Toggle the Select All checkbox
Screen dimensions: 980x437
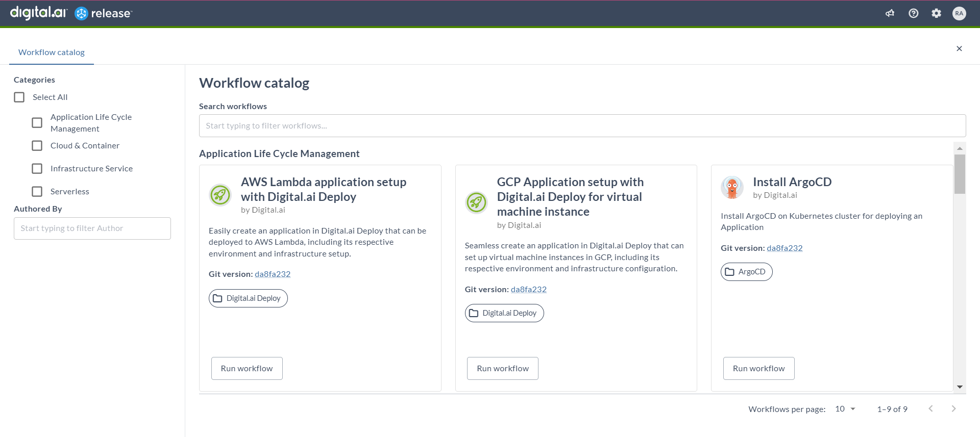[x=19, y=97]
